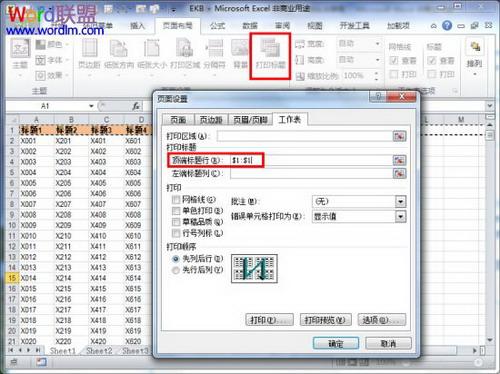
Task: Select the row 15 header
Action: click(x=12, y=278)
